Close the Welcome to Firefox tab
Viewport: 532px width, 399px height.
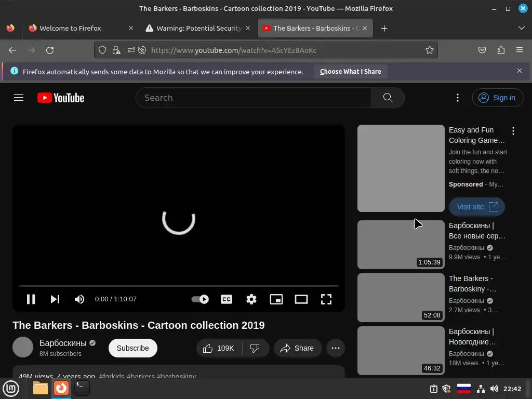[x=131, y=28]
